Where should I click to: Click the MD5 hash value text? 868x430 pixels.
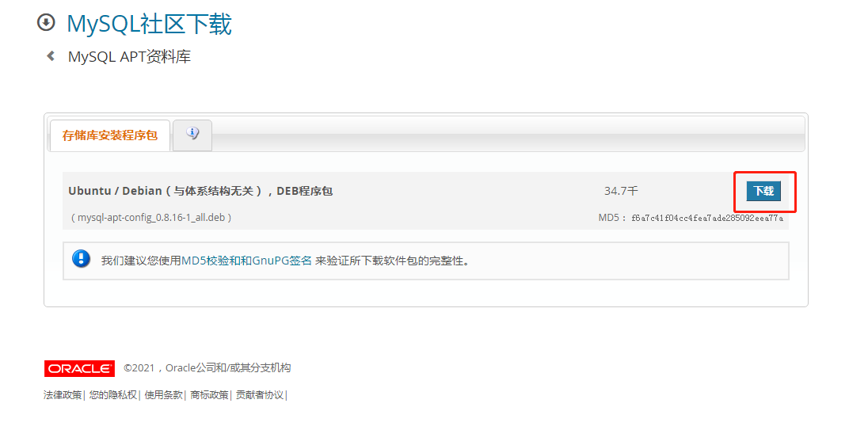[x=707, y=218]
